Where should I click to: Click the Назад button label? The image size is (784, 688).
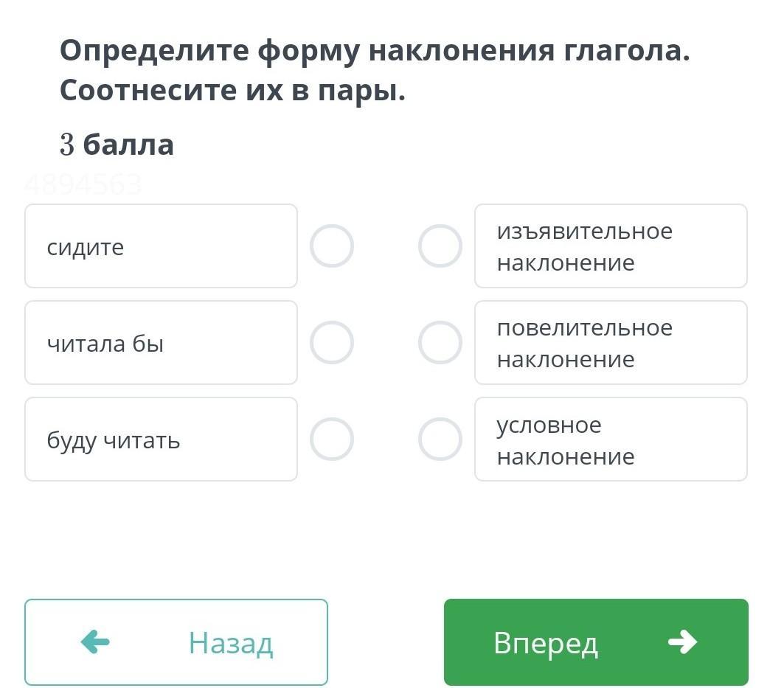tap(231, 642)
